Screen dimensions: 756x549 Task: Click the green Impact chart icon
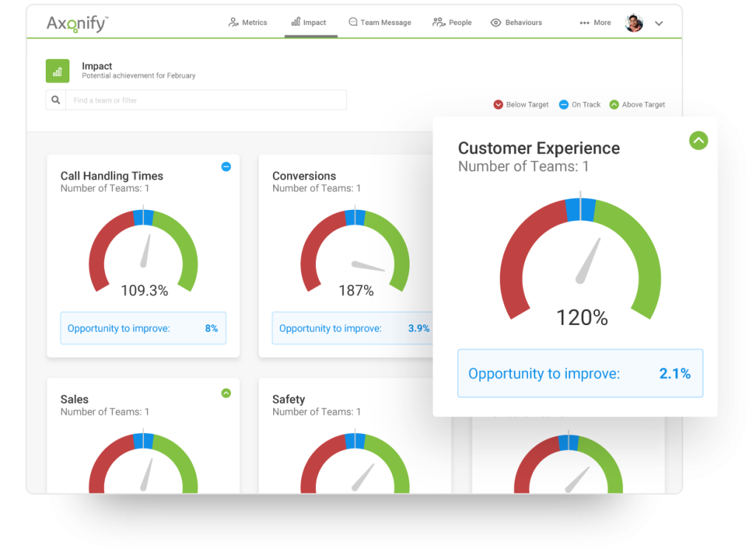coord(58,71)
